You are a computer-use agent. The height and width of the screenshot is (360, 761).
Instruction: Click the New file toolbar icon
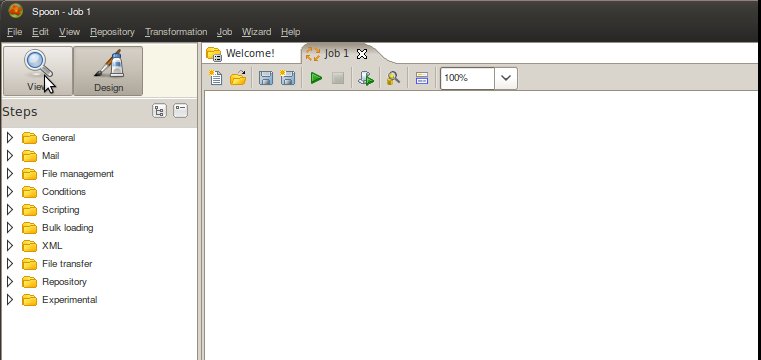(215, 78)
